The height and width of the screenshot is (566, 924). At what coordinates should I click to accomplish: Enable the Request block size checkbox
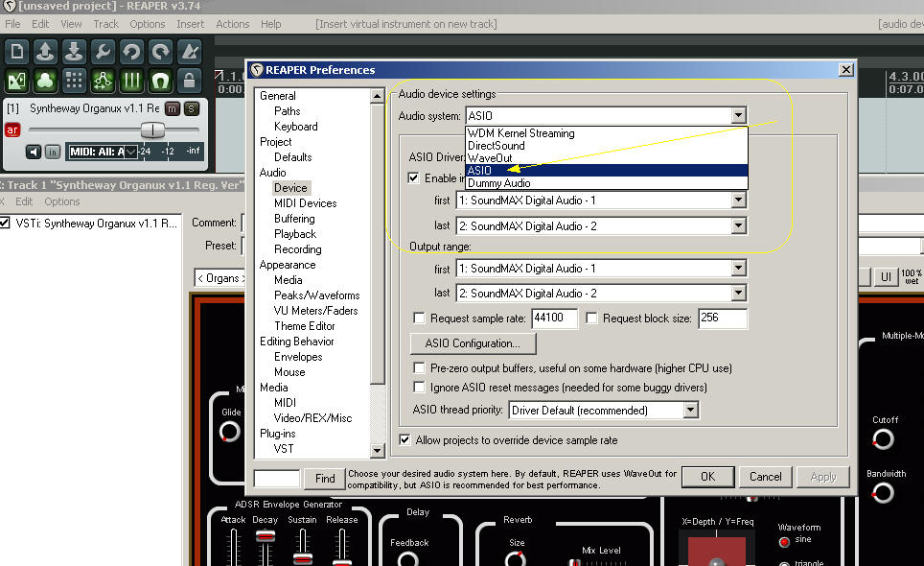pos(591,318)
